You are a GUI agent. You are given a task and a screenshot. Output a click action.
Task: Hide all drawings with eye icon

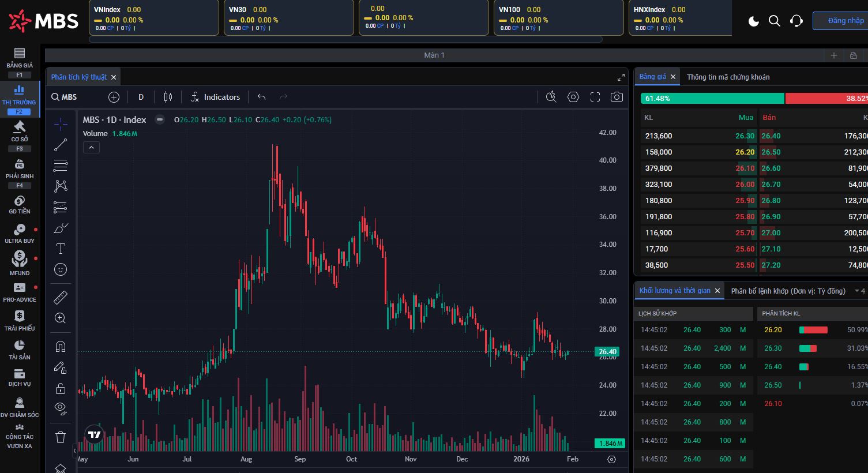pos(61,409)
